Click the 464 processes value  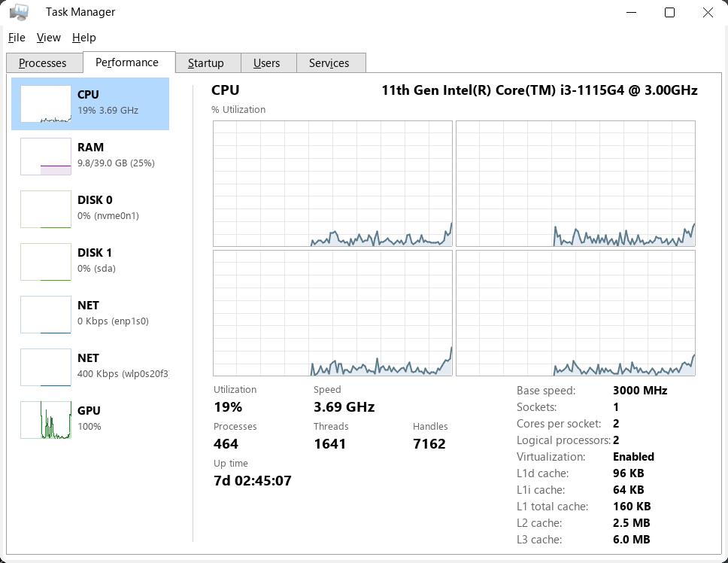(226, 443)
